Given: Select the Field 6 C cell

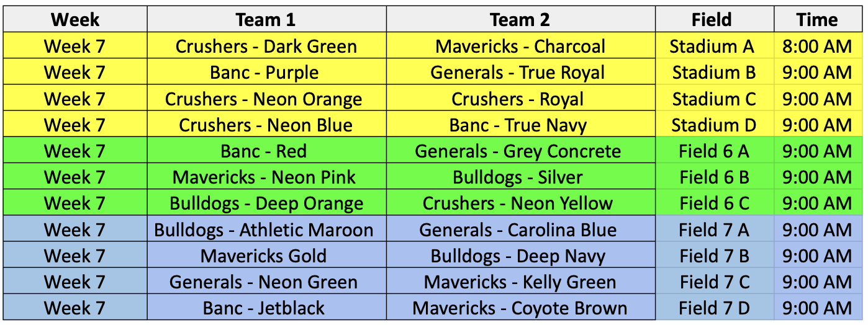Looking at the screenshot, I should point(714,203).
